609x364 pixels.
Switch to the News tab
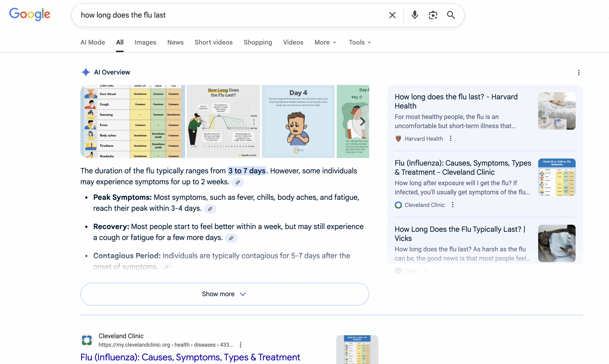coord(175,42)
